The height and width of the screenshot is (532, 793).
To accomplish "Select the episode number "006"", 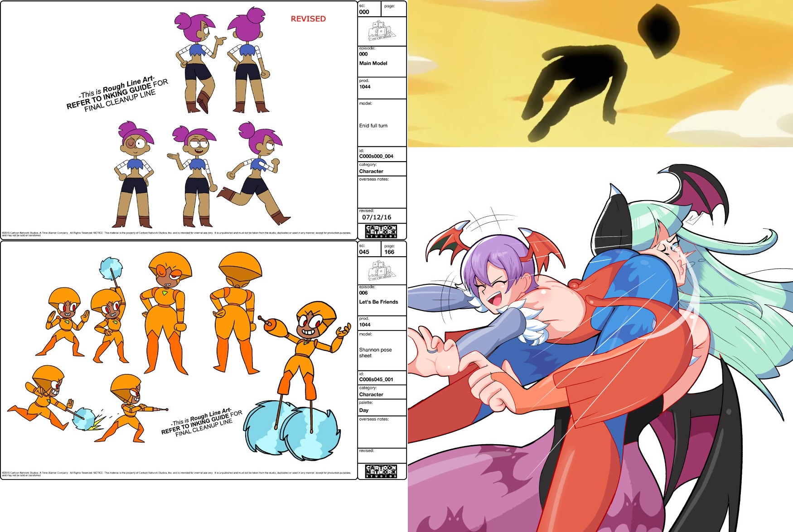I will tap(363, 293).
